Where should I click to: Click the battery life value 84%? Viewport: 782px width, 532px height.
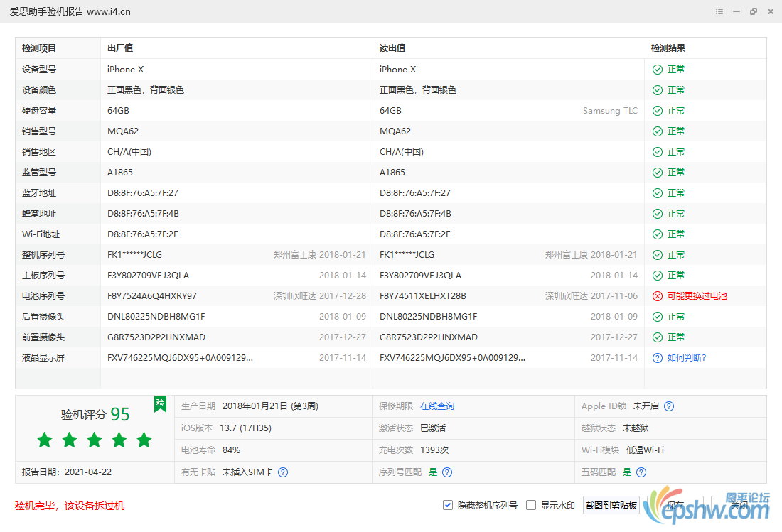[x=232, y=450]
